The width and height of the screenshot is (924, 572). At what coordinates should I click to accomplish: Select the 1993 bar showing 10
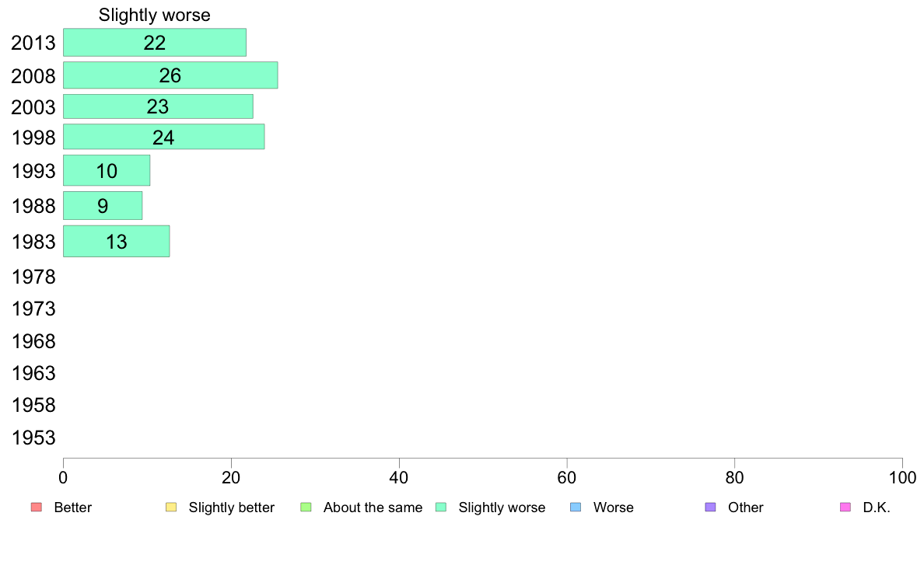[x=107, y=170]
